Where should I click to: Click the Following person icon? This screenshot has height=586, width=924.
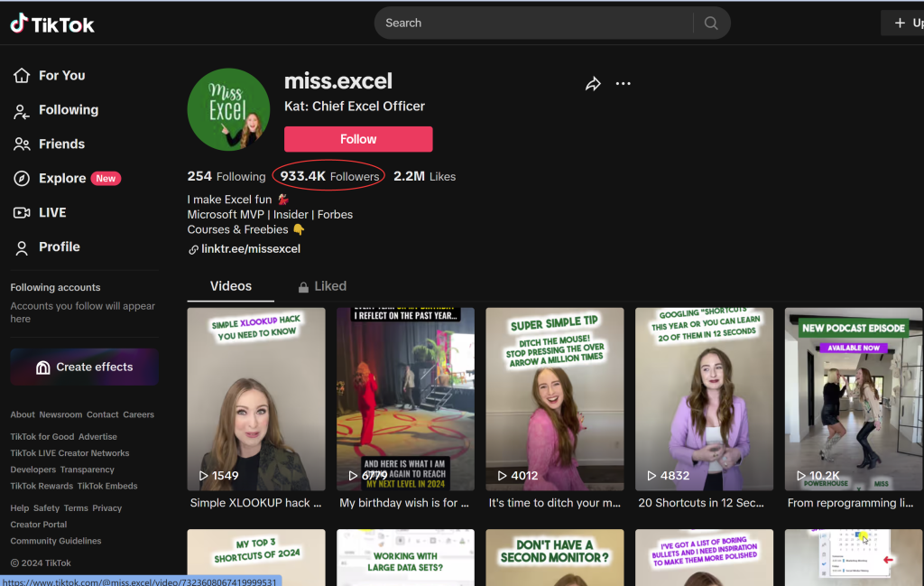[x=22, y=110]
